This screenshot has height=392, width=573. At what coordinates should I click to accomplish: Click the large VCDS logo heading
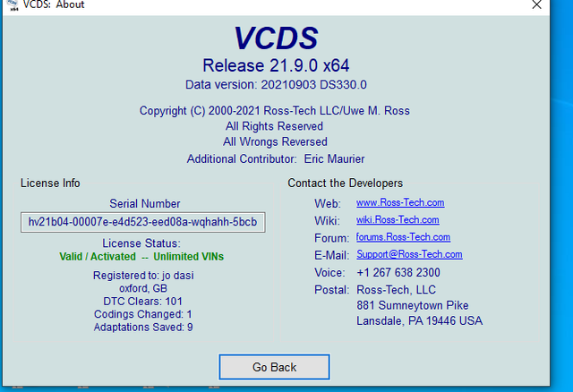coord(276,38)
